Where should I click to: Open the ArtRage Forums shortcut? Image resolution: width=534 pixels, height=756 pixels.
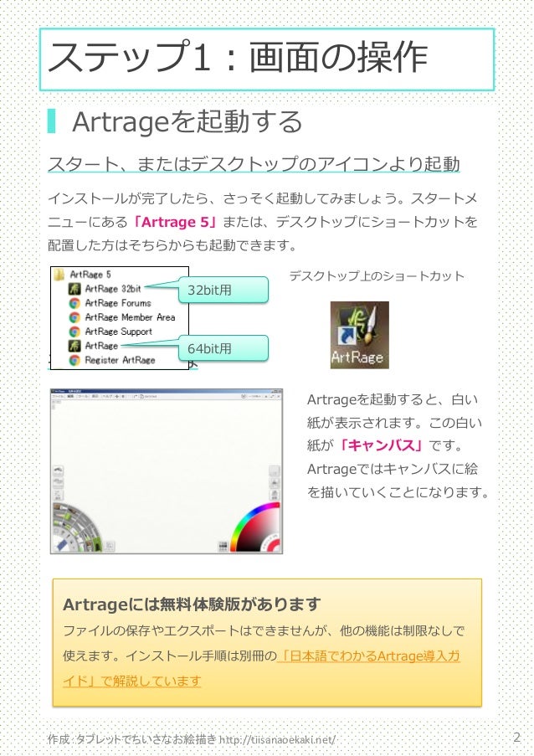pyautogui.click(x=110, y=303)
